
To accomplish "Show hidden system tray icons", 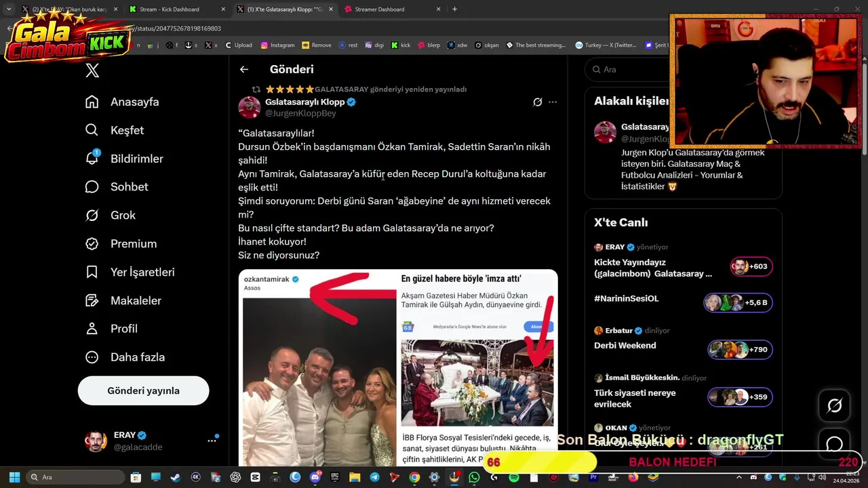I will (x=738, y=477).
